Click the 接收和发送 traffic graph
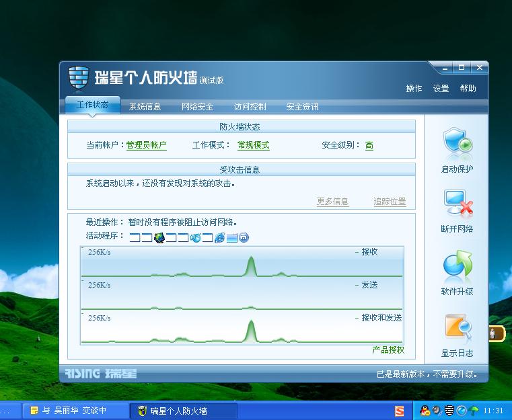Screen dimensions: 512x420 tap(242, 327)
